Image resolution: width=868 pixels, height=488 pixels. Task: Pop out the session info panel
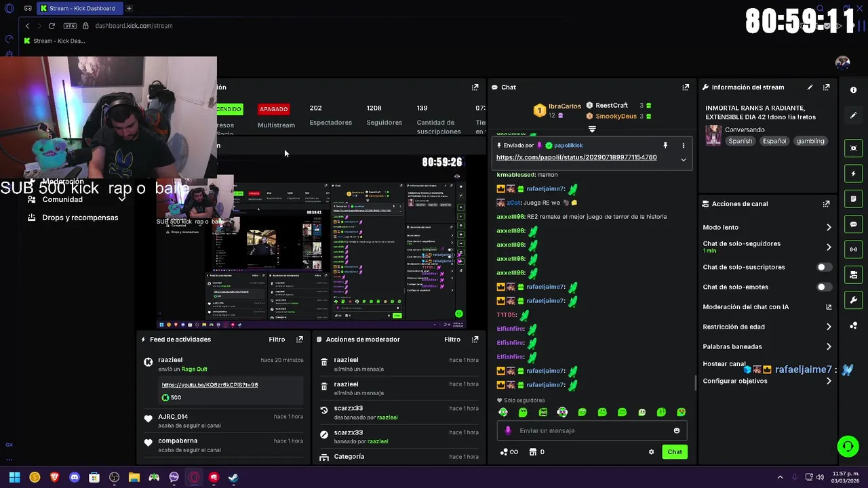pos(475,87)
